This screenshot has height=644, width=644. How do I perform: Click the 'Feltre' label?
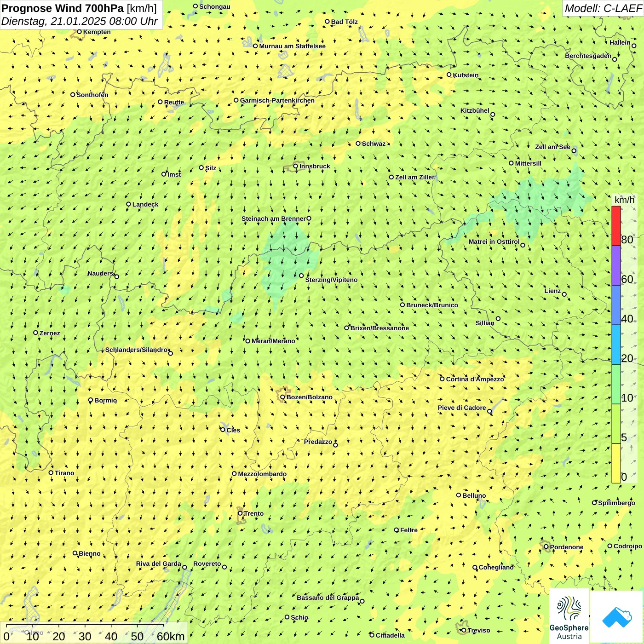click(x=409, y=530)
